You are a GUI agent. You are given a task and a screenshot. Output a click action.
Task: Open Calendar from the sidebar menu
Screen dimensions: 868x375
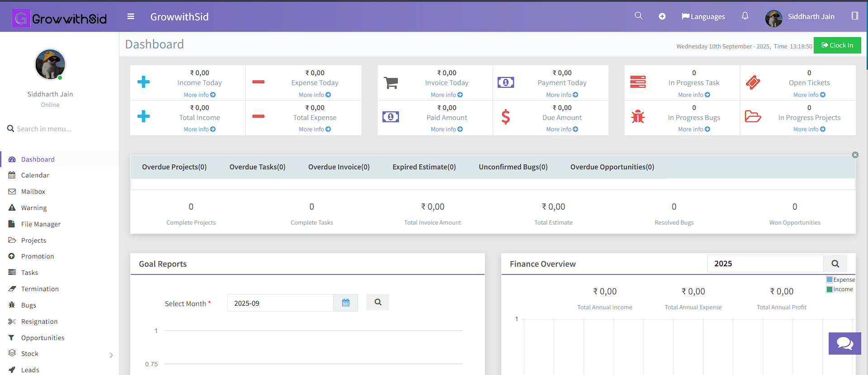[x=35, y=175]
